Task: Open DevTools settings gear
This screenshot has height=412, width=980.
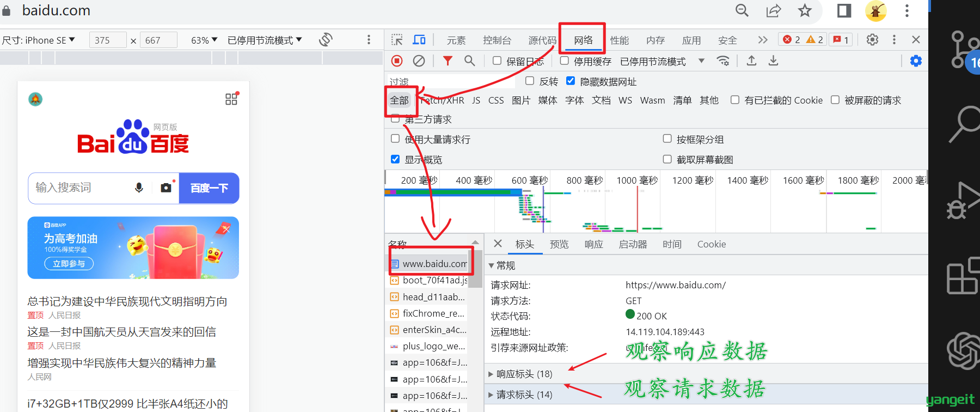Action: tap(872, 40)
